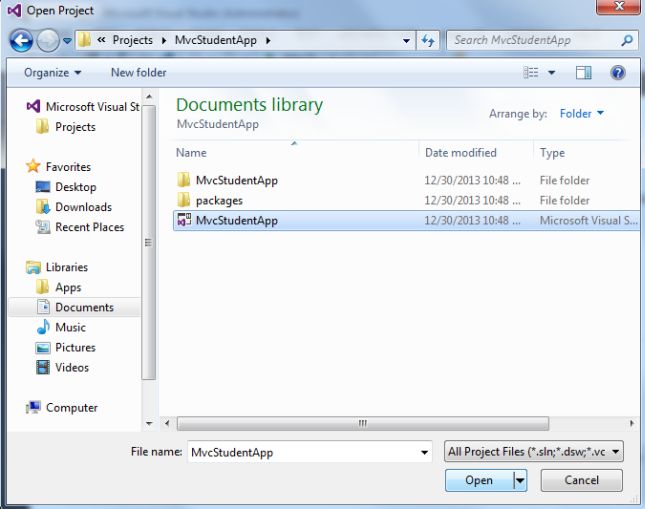Click the Back navigation arrow button
The height and width of the screenshot is (509, 645).
(x=21, y=40)
